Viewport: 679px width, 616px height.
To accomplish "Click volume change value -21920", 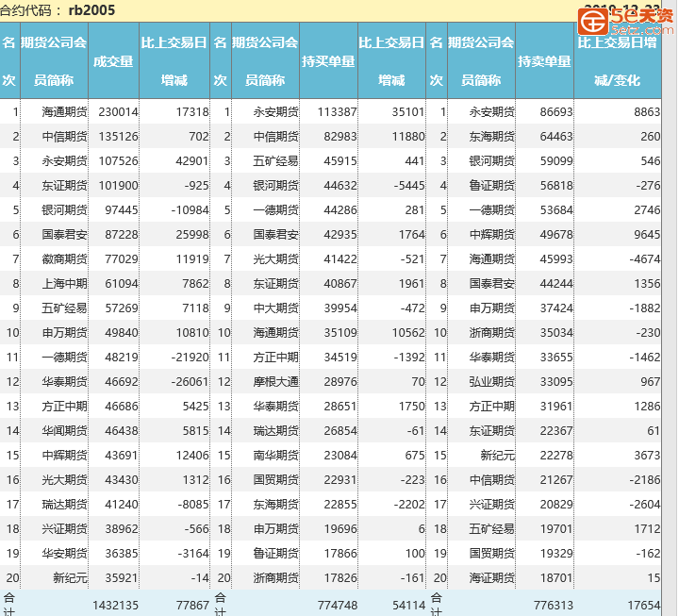I will coord(190,358).
